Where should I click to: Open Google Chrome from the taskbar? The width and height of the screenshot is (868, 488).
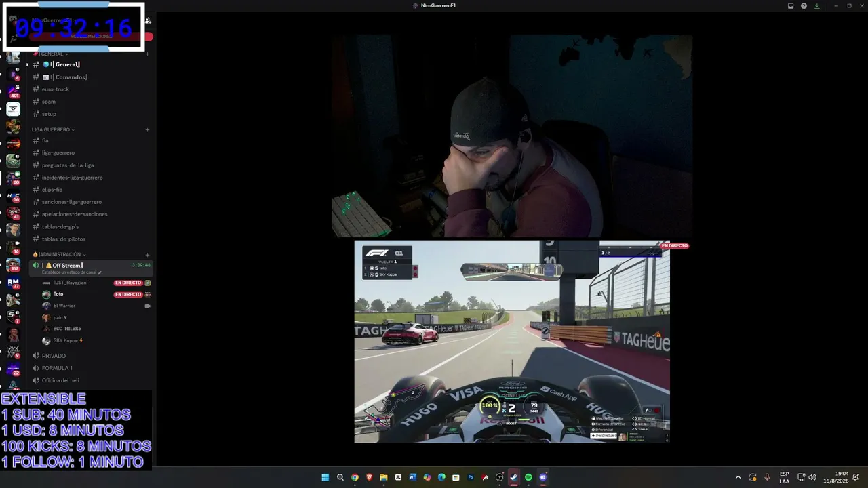(355, 477)
